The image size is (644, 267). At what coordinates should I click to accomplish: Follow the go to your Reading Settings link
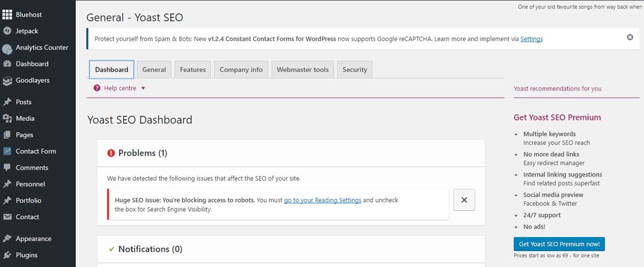click(x=323, y=200)
